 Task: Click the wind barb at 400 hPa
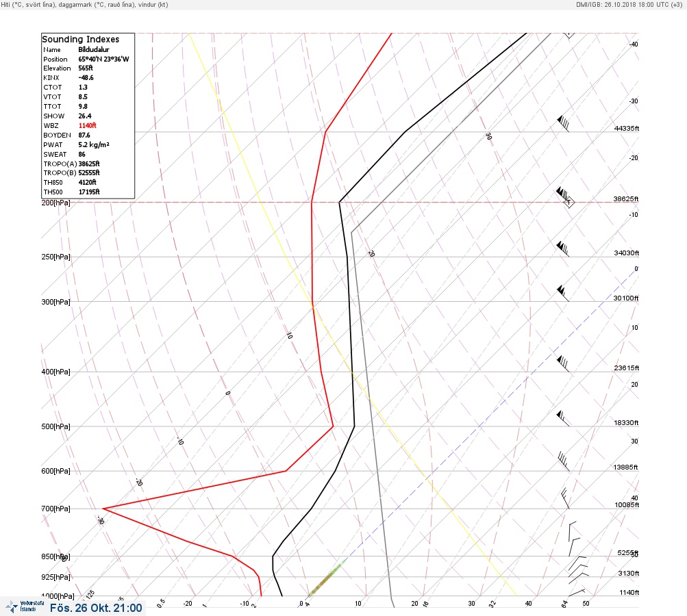click(x=563, y=364)
